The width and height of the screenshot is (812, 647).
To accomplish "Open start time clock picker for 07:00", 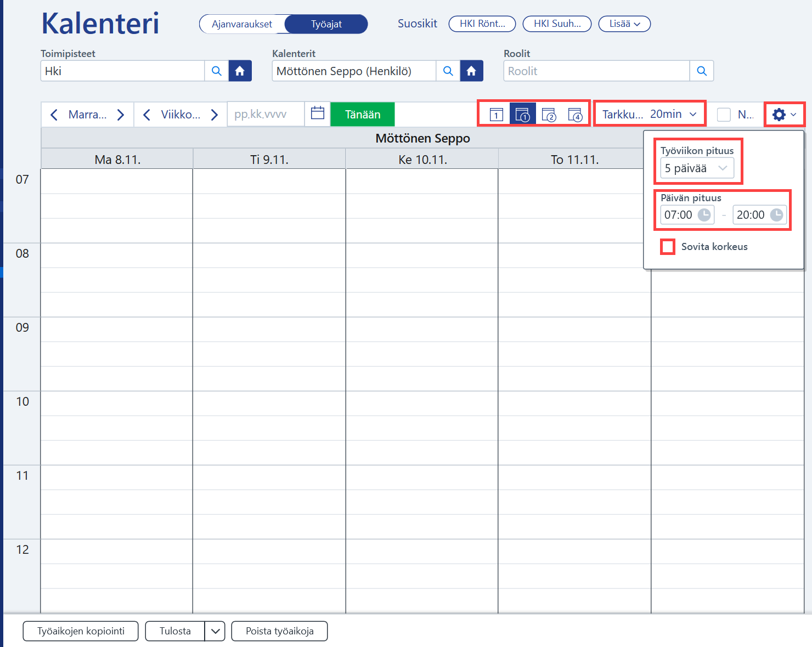I will click(x=704, y=215).
